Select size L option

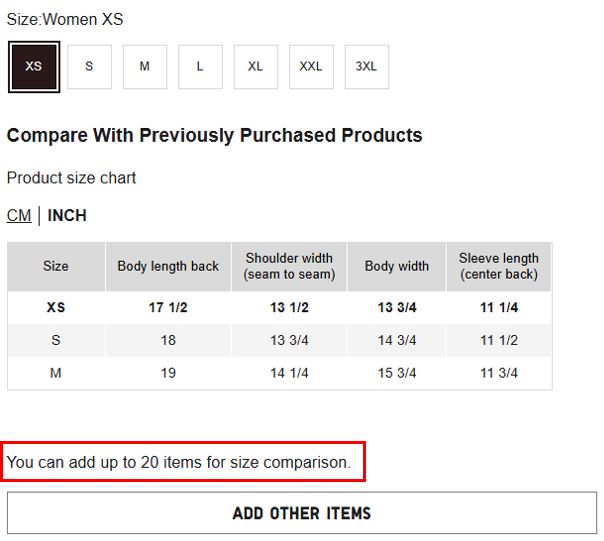(200, 67)
